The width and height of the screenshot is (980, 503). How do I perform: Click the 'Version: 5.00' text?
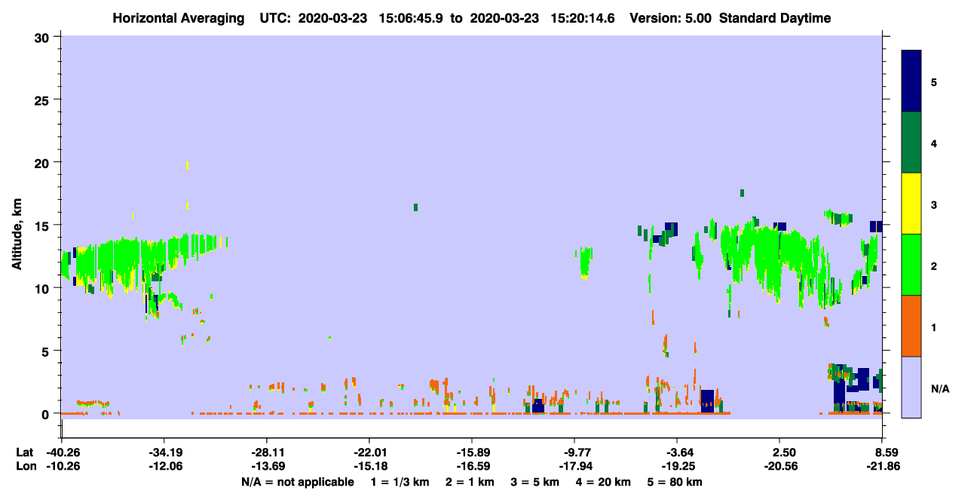click(671, 18)
